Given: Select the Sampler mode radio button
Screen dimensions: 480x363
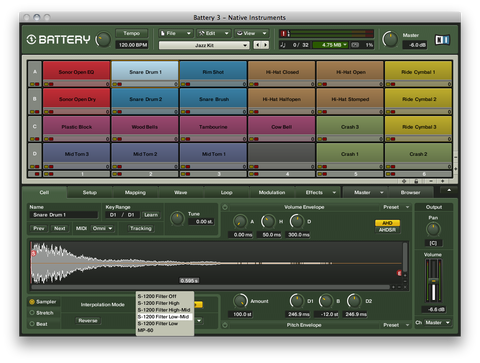Looking at the screenshot, I should [32, 302].
